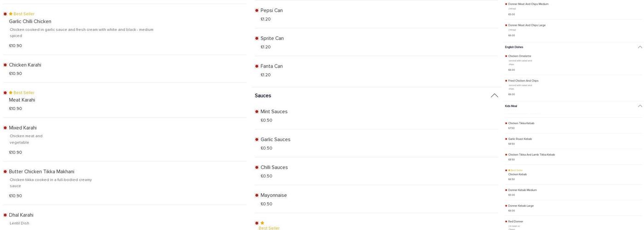
Task: Click the red dot beside Garlic Roast Kebab
Action: coord(506,139)
